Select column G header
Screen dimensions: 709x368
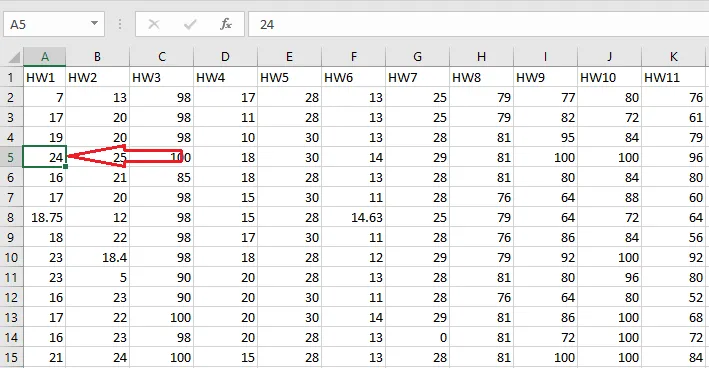point(417,57)
